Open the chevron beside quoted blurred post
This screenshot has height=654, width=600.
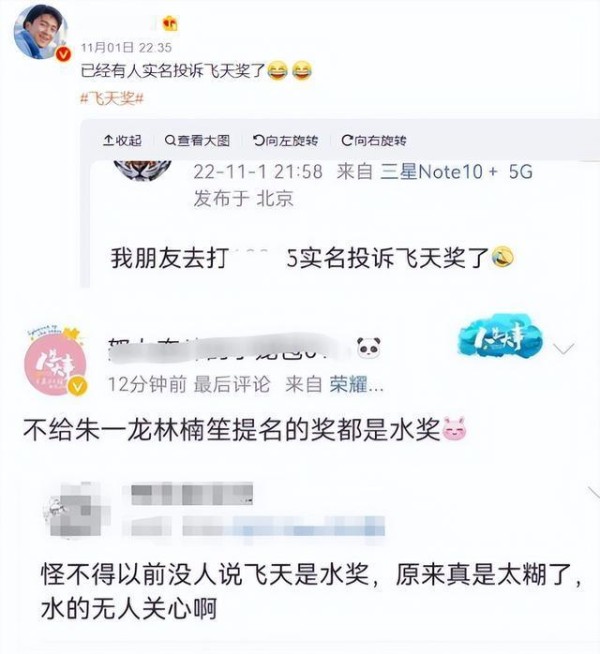coord(593,493)
